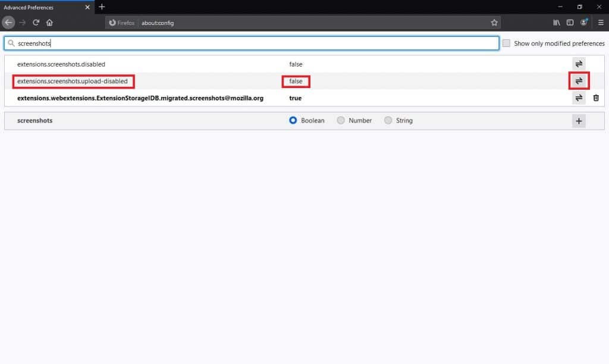Delete the ExtensionStorageIDB.migrated.screenshots preference
This screenshot has width=609, height=364.
click(x=596, y=98)
